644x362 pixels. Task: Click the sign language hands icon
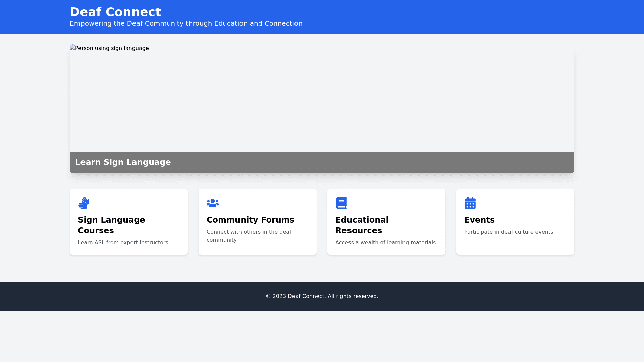(84, 203)
